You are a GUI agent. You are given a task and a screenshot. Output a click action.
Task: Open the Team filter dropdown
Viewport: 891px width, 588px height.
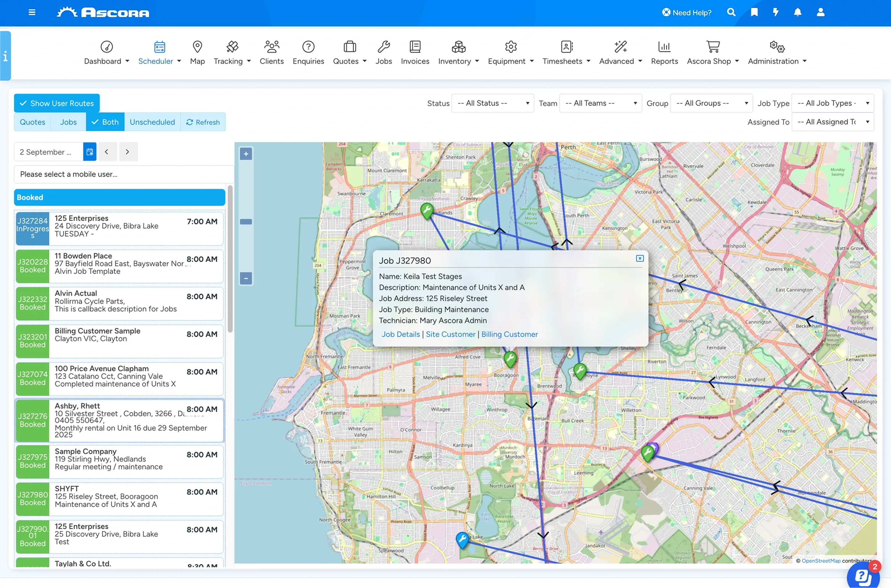coord(601,103)
